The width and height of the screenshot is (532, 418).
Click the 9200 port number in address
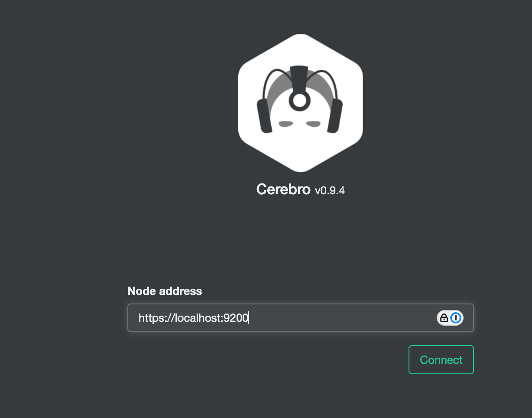237,318
